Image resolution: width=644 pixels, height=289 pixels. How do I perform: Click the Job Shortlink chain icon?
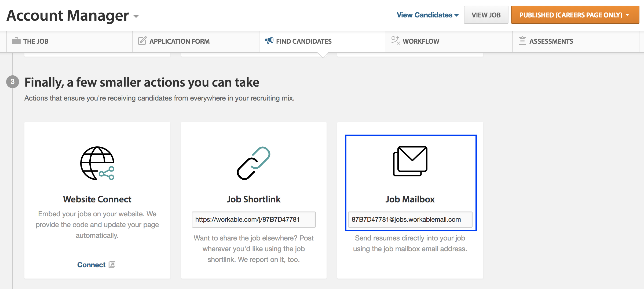(254, 163)
